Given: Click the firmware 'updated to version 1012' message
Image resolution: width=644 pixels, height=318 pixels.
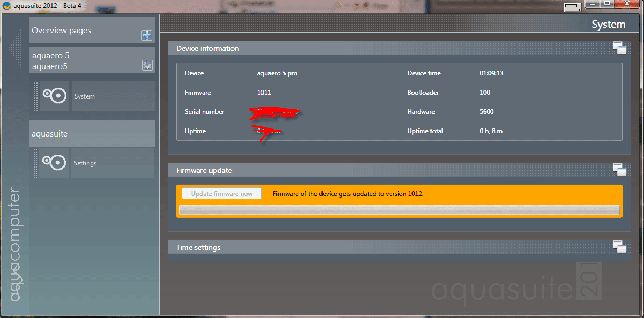Looking at the screenshot, I should (x=348, y=194).
